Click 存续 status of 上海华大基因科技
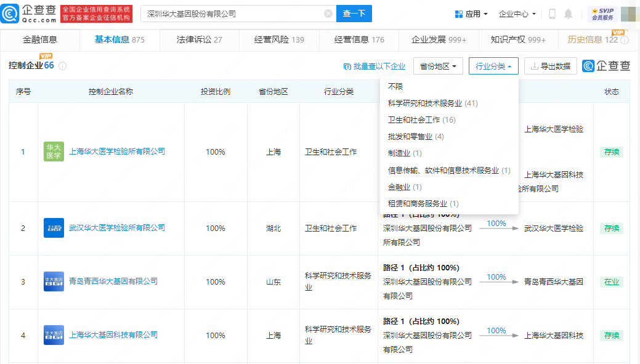This screenshot has height=364, width=640. click(x=612, y=336)
